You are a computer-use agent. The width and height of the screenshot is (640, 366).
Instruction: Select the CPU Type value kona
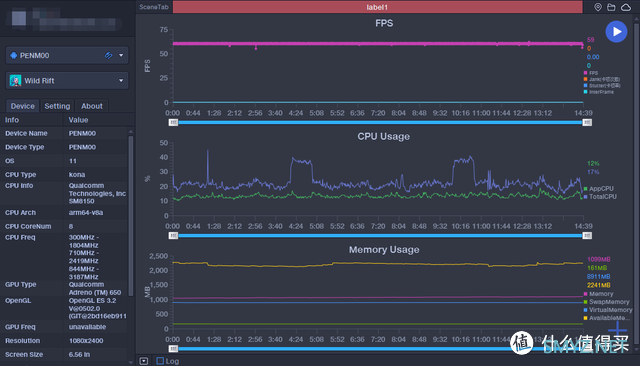point(77,175)
